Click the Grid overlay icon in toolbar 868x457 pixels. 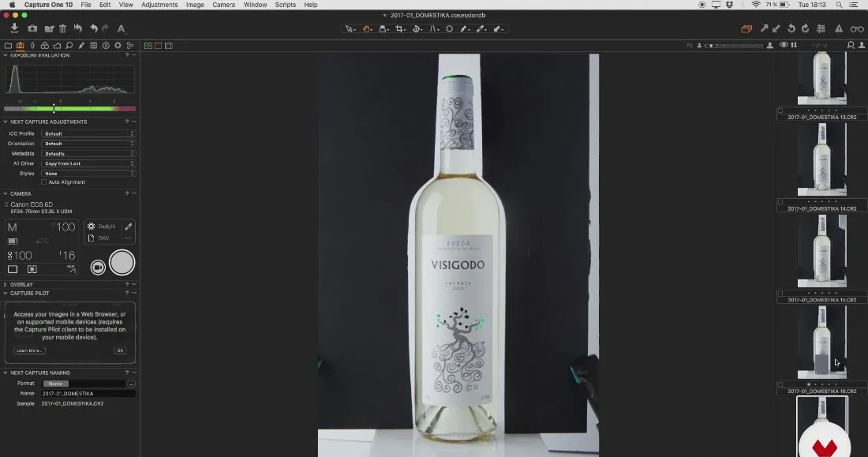click(821, 28)
